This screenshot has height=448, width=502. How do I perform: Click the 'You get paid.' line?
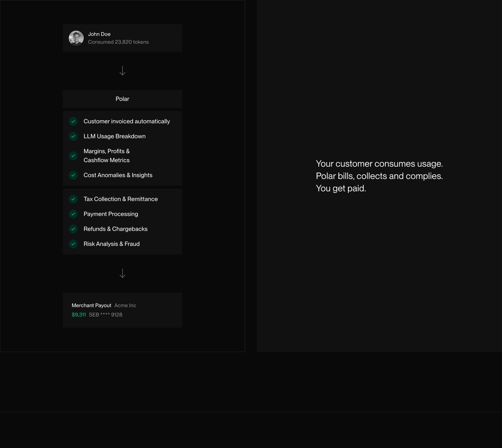pyautogui.click(x=341, y=188)
